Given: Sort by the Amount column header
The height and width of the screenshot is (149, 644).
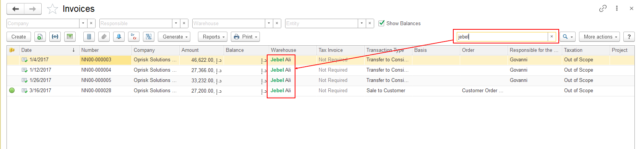Looking at the screenshot, I should click(201, 50).
